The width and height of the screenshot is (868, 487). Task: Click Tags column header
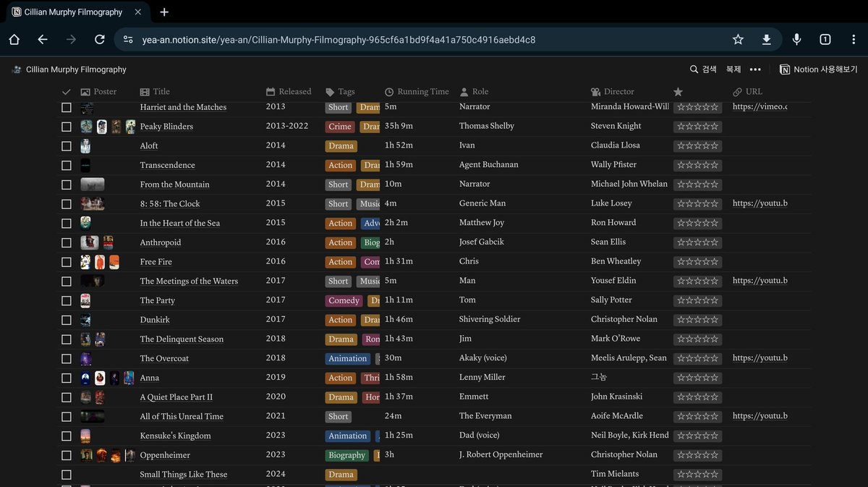pos(340,92)
